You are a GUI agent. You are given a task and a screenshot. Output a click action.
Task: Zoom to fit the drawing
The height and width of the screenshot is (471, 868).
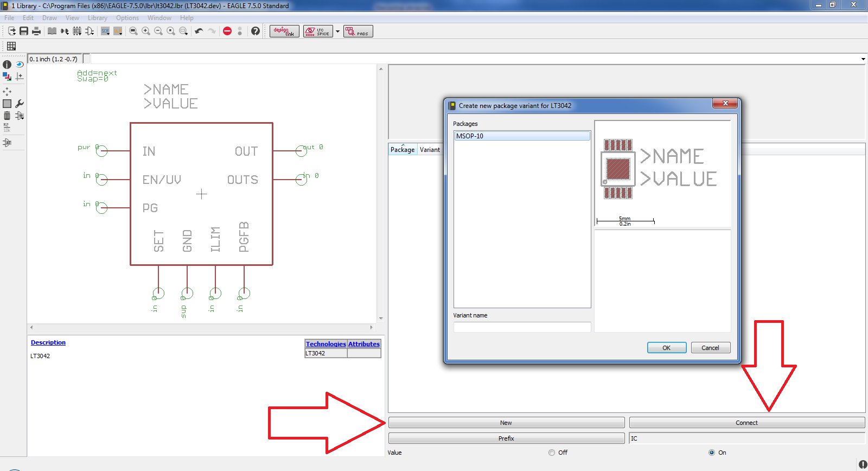pyautogui.click(x=133, y=31)
